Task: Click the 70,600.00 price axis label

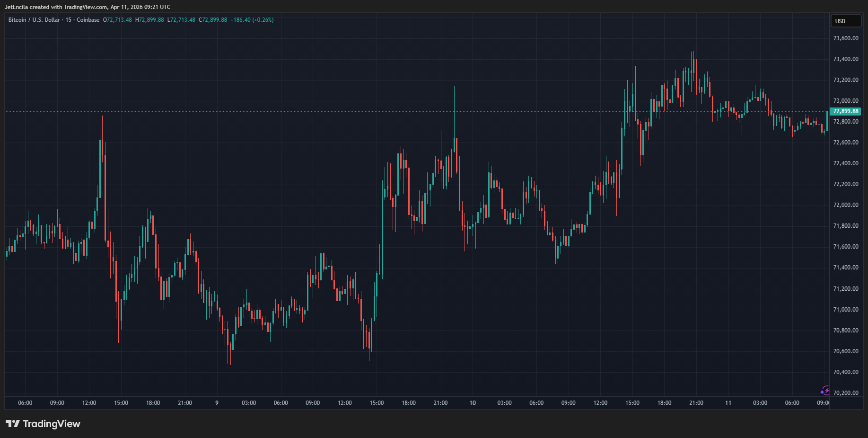Action: click(846, 351)
